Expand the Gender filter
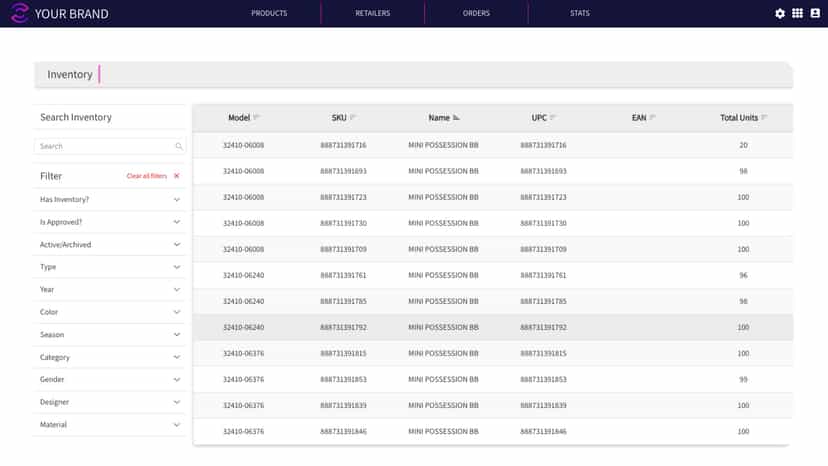 tap(110, 379)
